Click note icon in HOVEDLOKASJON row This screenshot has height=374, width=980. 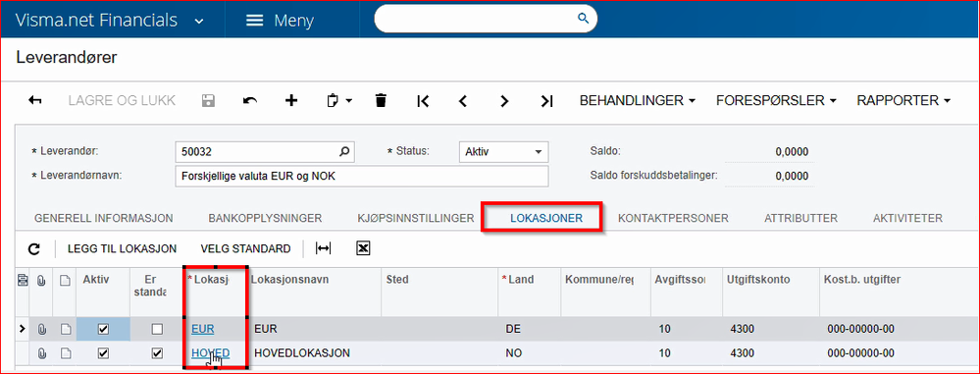click(x=65, y=354)
